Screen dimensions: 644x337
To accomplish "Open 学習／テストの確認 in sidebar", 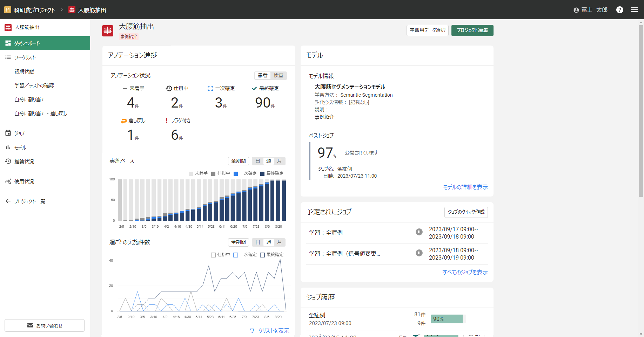I will (x=34, y=85).
